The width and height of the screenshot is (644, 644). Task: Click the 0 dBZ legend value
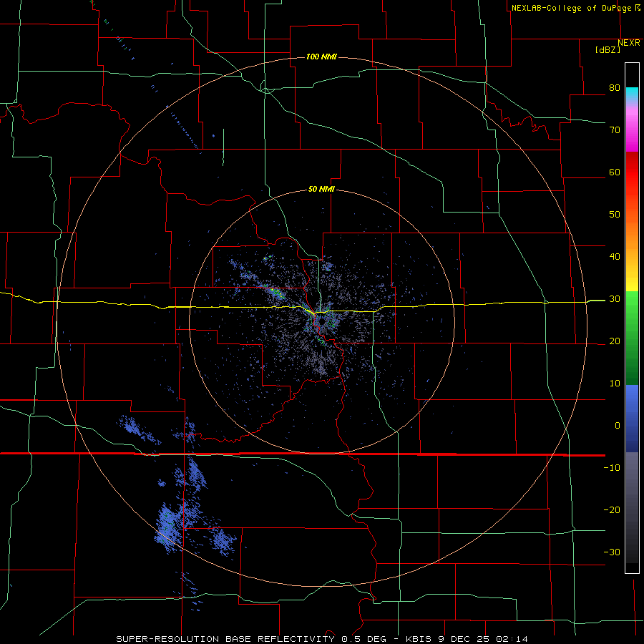[618, 426]
